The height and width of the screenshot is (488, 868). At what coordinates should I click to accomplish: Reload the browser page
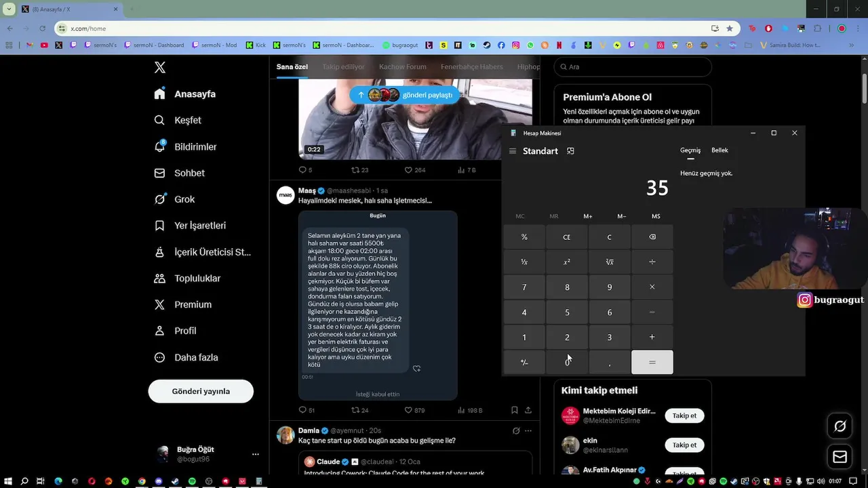(x=42, y=28)
